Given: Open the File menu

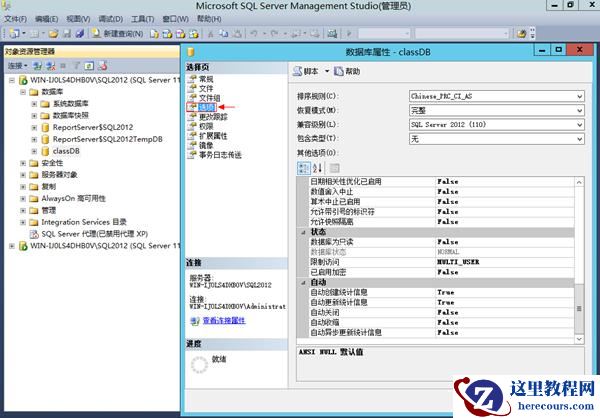Looking at the screenshot, I should (15, 19).
